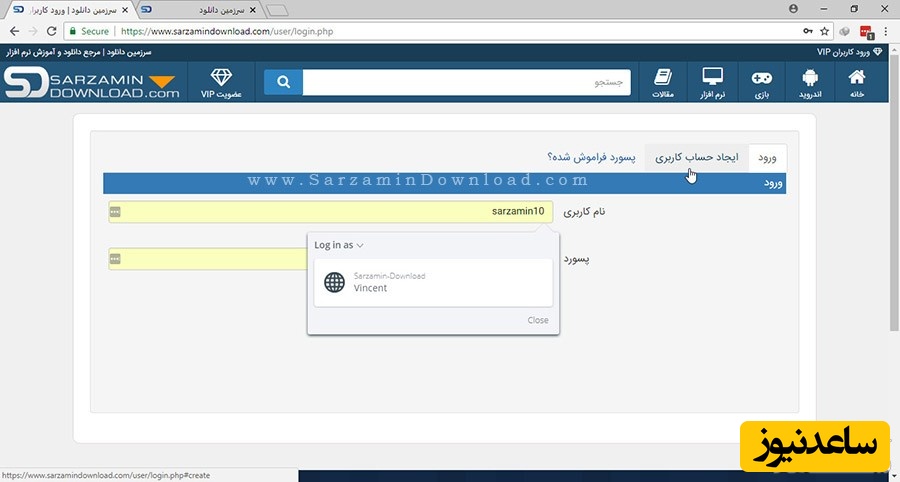900x482 pixels.
Task: Select the Login (ورود) tab
Action: 767,158
